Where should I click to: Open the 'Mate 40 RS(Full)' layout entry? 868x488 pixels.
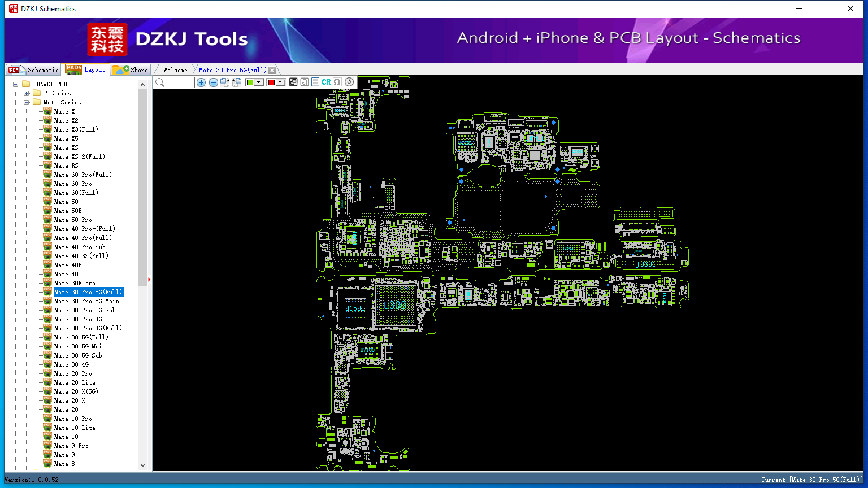coord(81,256)
